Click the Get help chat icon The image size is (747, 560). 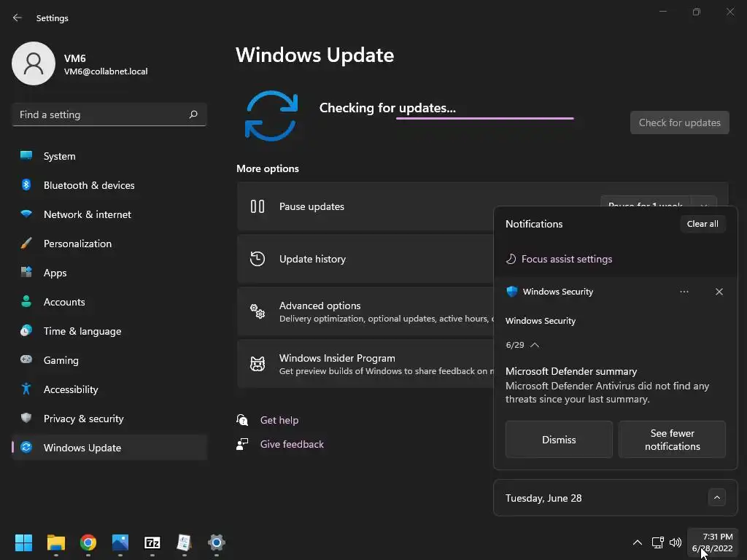pos(242,419)
